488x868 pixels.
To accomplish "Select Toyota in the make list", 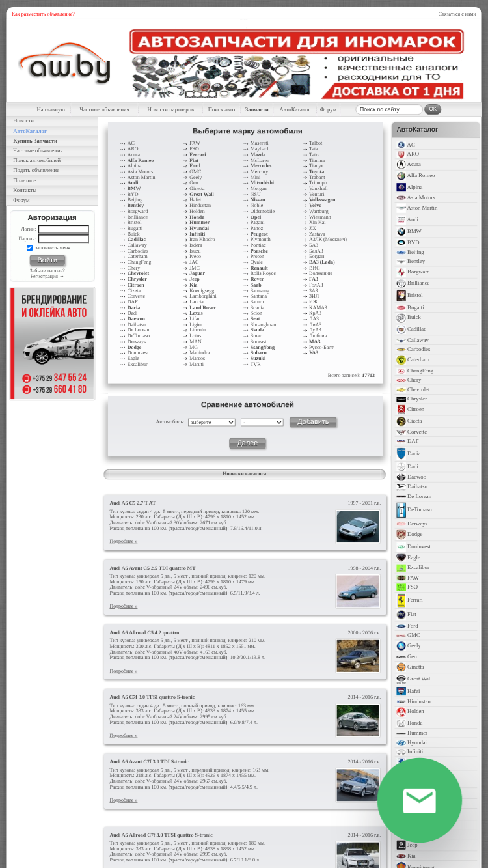I will pyautogui.click(x=316, y=171).
